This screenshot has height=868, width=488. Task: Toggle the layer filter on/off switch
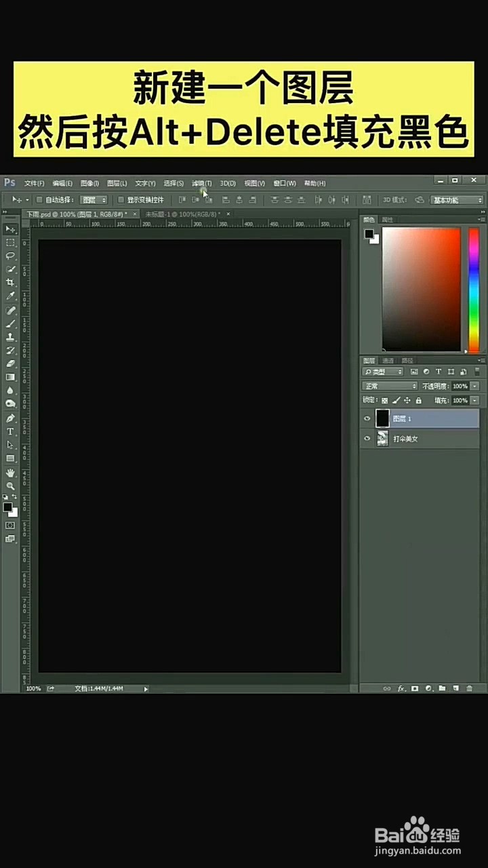476,372
